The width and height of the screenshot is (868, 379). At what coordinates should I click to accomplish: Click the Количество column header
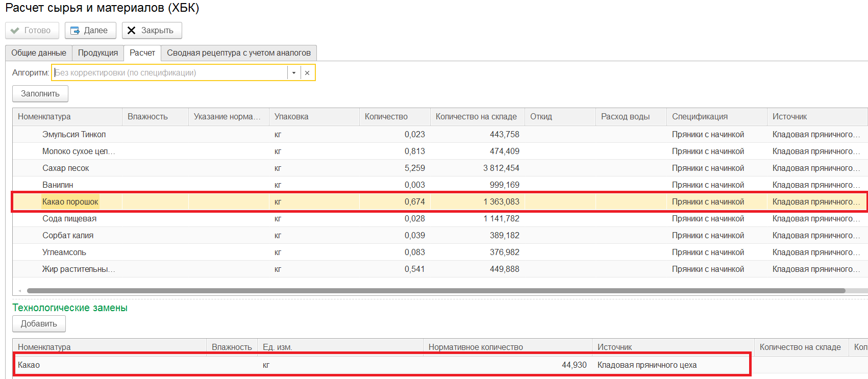(394, 117)
